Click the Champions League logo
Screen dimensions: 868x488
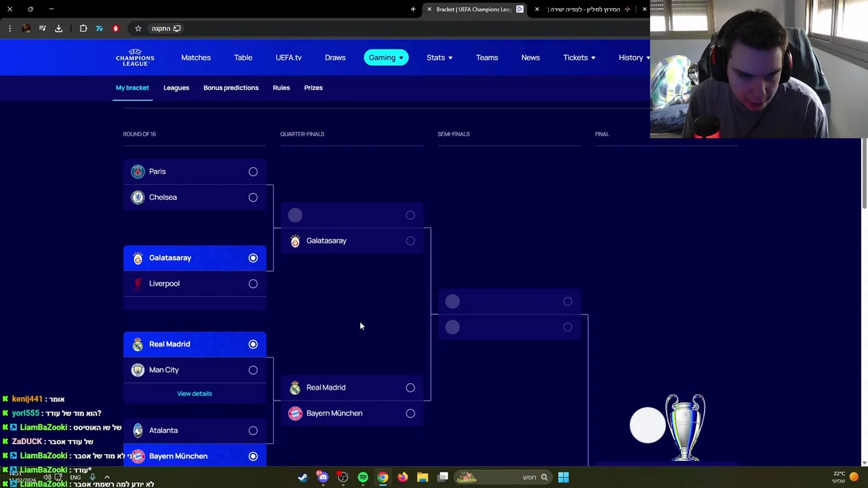tap(135, 58)
